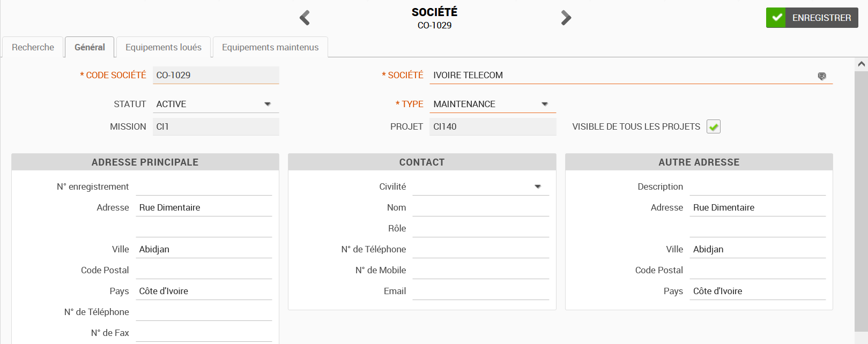Image resolution: width=868 pixels, height=344 pixels.
Task: Switch to the Recherche tab
Action: coord(33,47)
